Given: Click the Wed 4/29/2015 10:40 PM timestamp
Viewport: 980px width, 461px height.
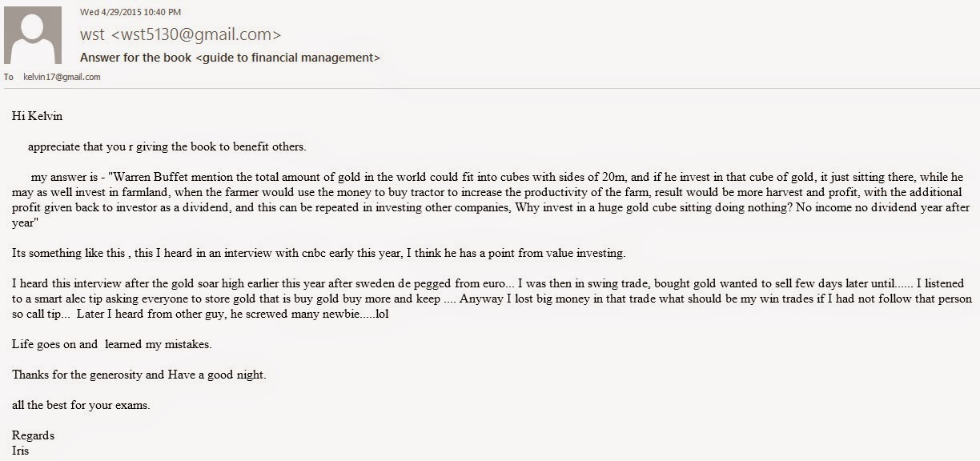Looking at the screenshot, I should click(x=131, y=12).
